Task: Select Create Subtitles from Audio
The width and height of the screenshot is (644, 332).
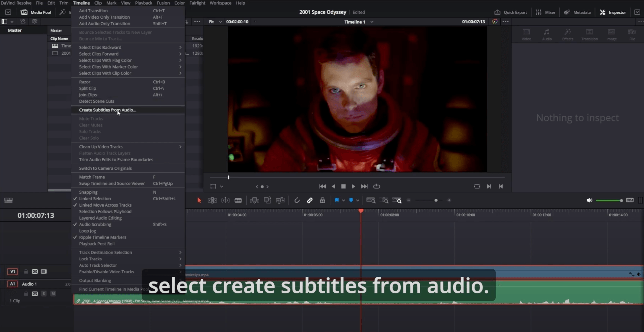Action: click(107, 110)
